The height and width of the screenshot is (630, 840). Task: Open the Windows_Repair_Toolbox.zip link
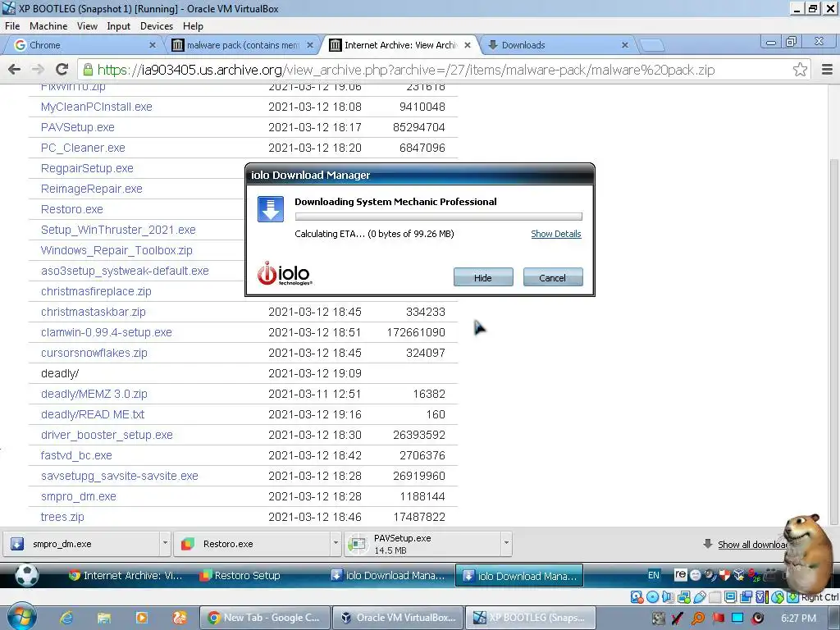[116, 250]
